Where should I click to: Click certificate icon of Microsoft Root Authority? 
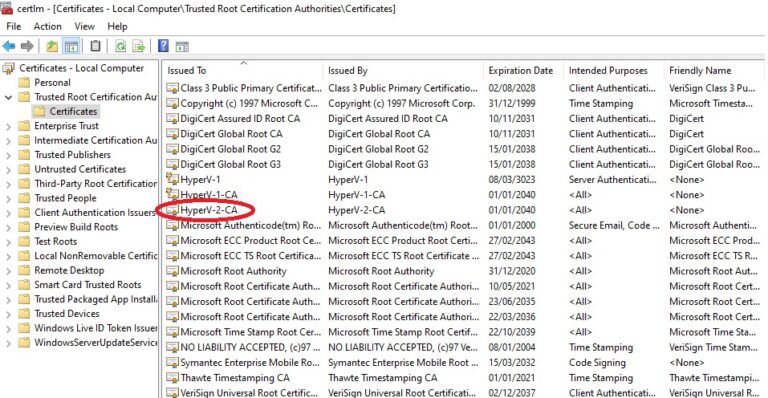172,271
